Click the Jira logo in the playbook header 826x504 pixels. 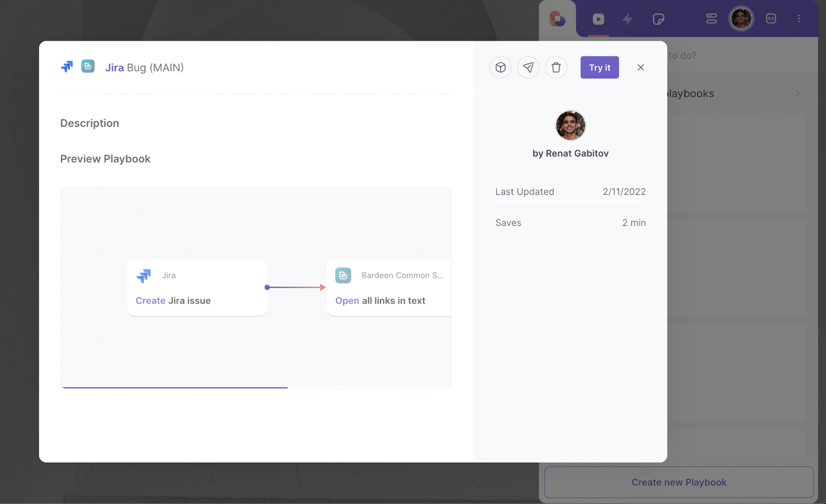click(67, 67)
